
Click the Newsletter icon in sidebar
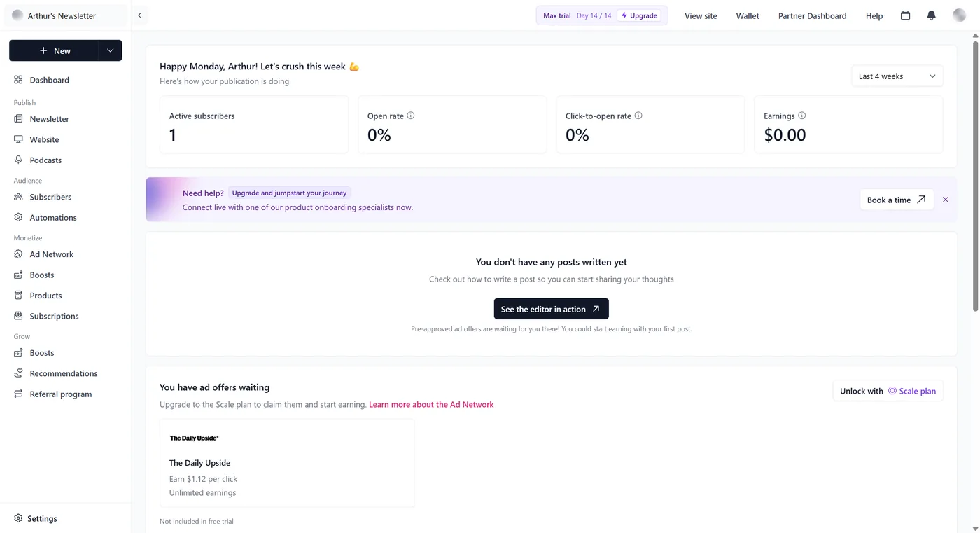pyautogui.click(x=18, y=119)
